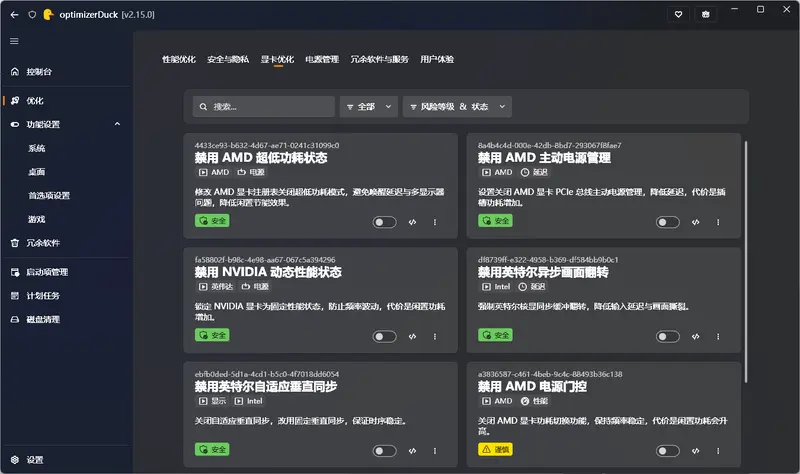Click title 禁用 NVIDIA 动态性能状态
Viewport: 800px width, 474px height.
click(268, 272)
